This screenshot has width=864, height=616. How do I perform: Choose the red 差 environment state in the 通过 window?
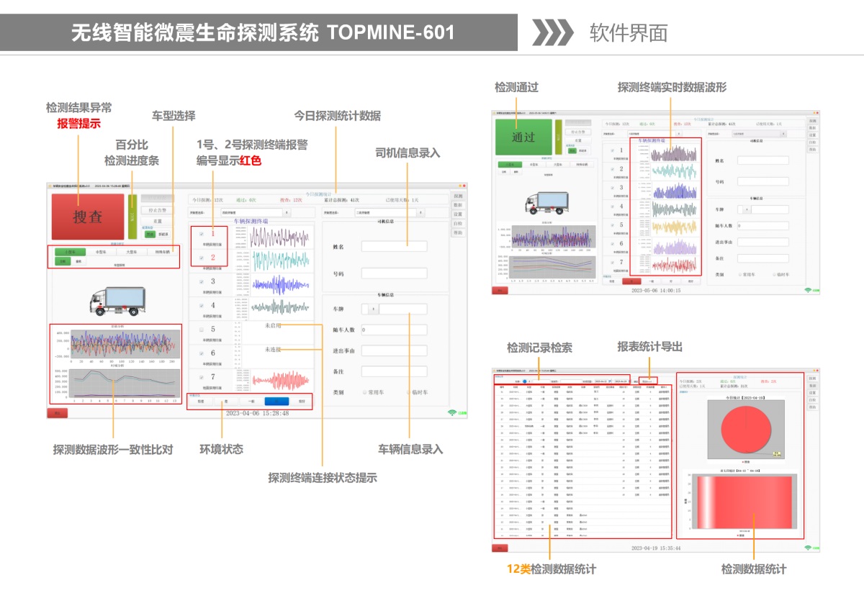[x=631, y=281]
